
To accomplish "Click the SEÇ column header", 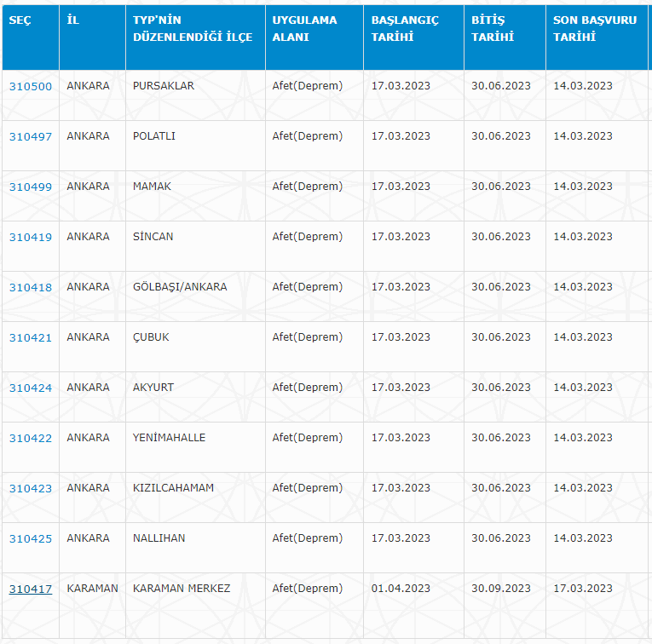I will (x=20, y=20).
